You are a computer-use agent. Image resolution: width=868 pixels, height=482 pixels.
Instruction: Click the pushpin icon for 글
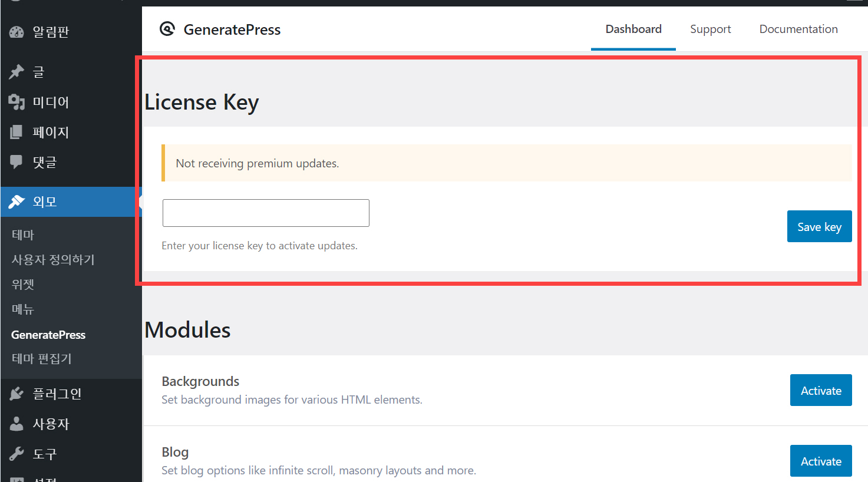[x=16, y=72]
